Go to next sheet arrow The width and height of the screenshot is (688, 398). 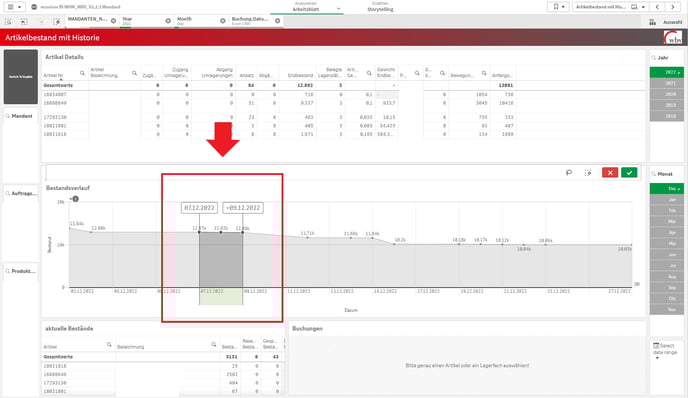[x=672, y=7]
